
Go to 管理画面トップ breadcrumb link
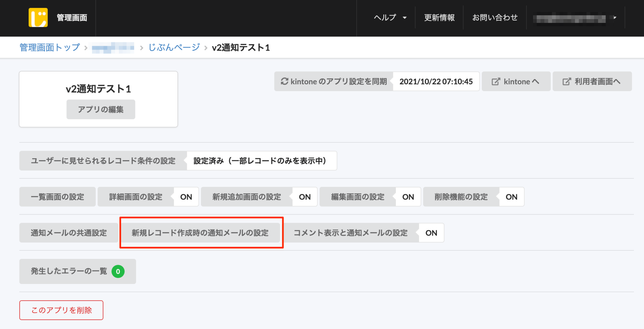pyautogui.click(x=50, y=47)
